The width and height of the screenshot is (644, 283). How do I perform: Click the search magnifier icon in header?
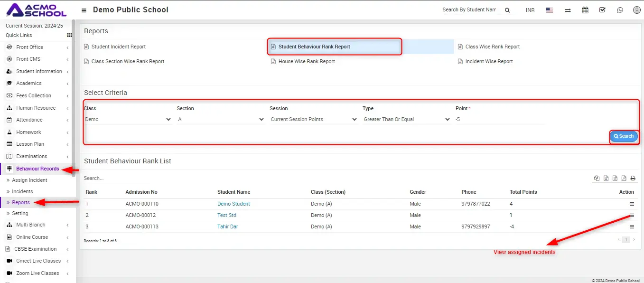click(507, 10)
